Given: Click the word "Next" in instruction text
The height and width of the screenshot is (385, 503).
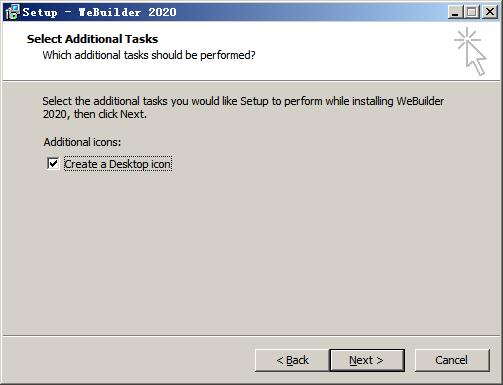Looking at the screenshot, I should [x=132, y=114].
